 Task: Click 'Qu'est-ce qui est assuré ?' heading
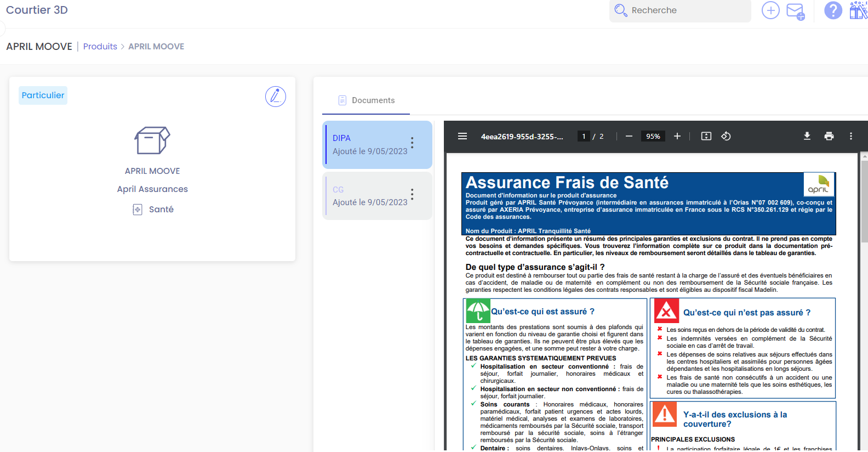542,312
